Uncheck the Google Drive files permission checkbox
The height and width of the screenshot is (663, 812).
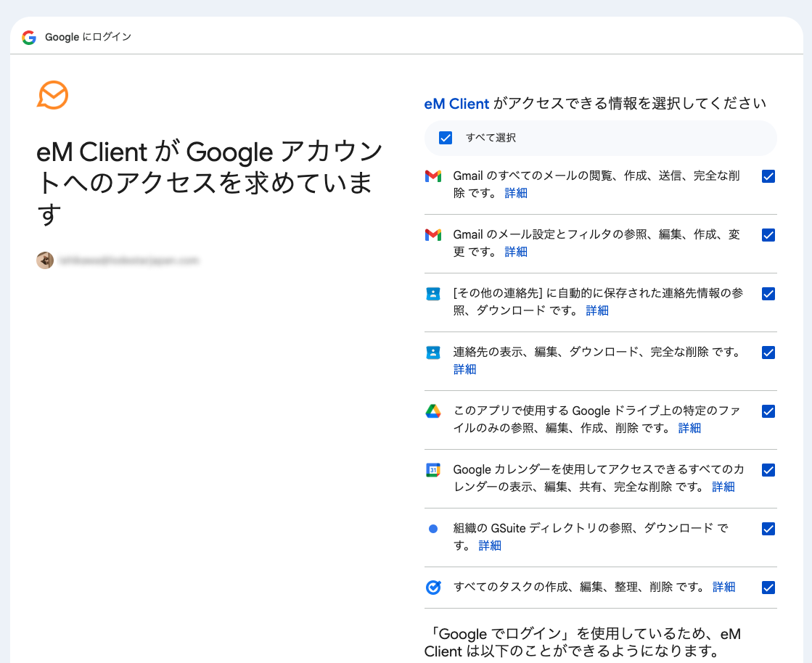pos(768,411)
